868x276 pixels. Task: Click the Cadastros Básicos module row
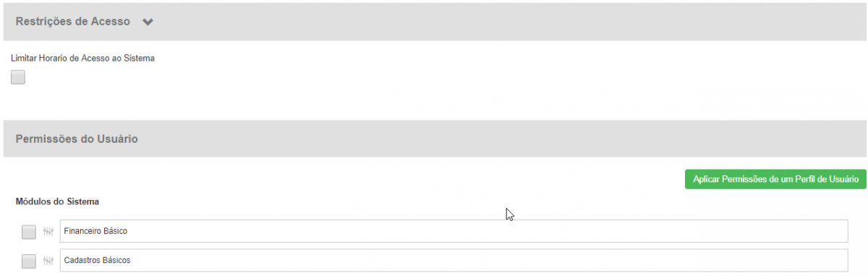pyautogui.click(x=435, y=260)
